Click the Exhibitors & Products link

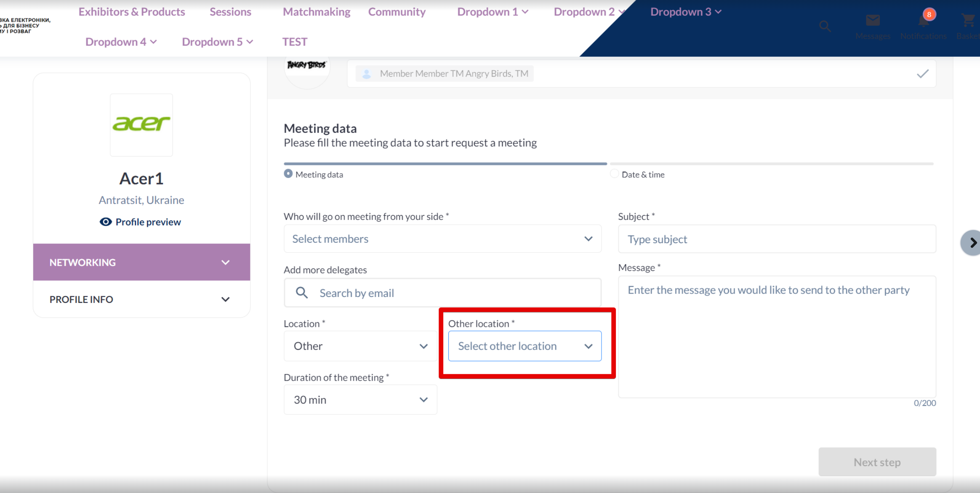(132, 12)
